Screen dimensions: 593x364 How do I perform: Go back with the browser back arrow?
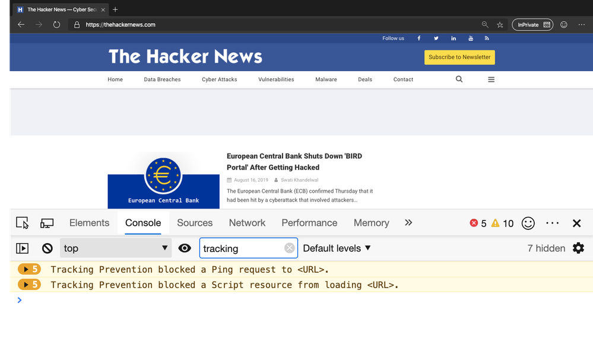[x=21, y=24]
